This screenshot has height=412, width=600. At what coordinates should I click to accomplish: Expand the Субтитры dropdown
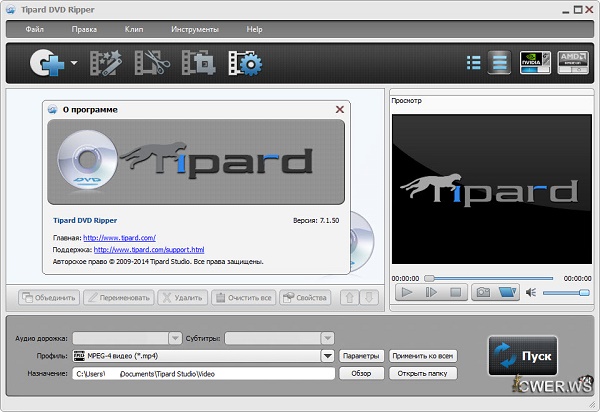click(328, 338)
